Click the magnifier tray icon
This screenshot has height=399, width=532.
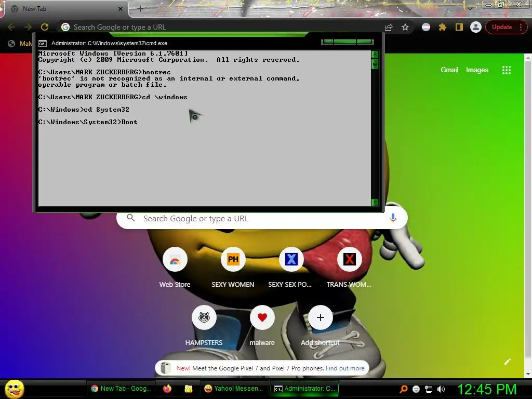pyautogui.click(x=403, y=389)
